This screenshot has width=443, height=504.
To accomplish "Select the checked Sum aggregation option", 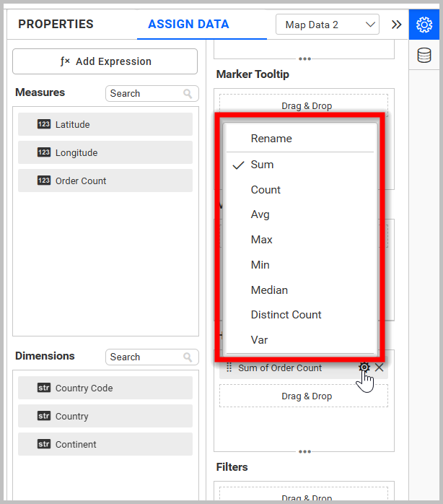I will coord(262,165).
